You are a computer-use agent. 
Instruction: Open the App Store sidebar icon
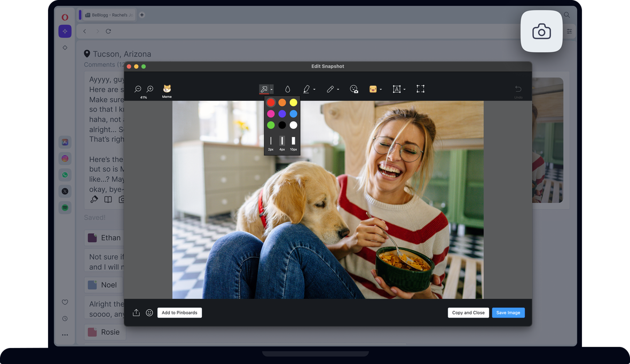point(65,142)
